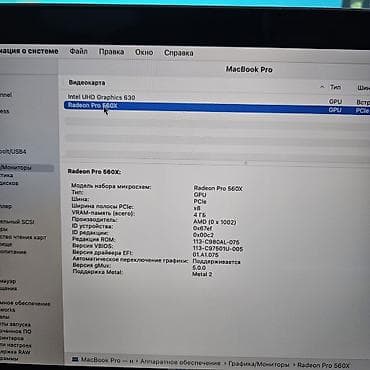This screenshot has width=370, height=370.
Task: Click Аппаратное обеспечение in path bar
Action: click(x=180, y=362)
